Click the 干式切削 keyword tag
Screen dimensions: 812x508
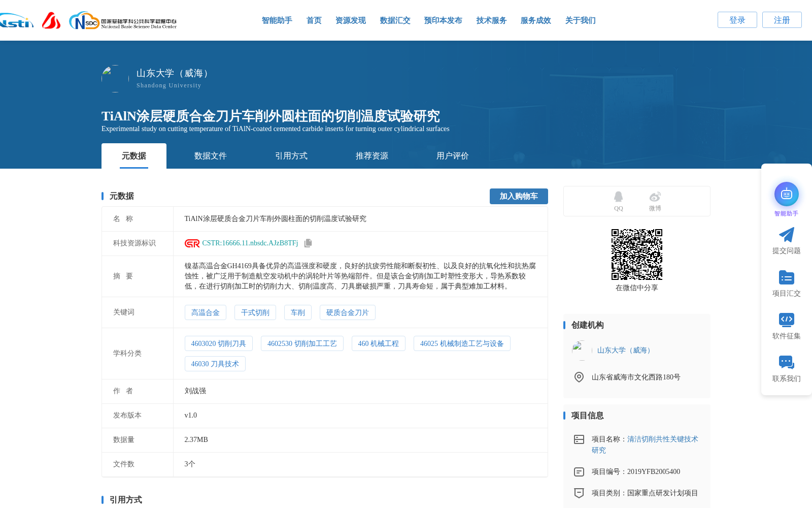(255, 312)
